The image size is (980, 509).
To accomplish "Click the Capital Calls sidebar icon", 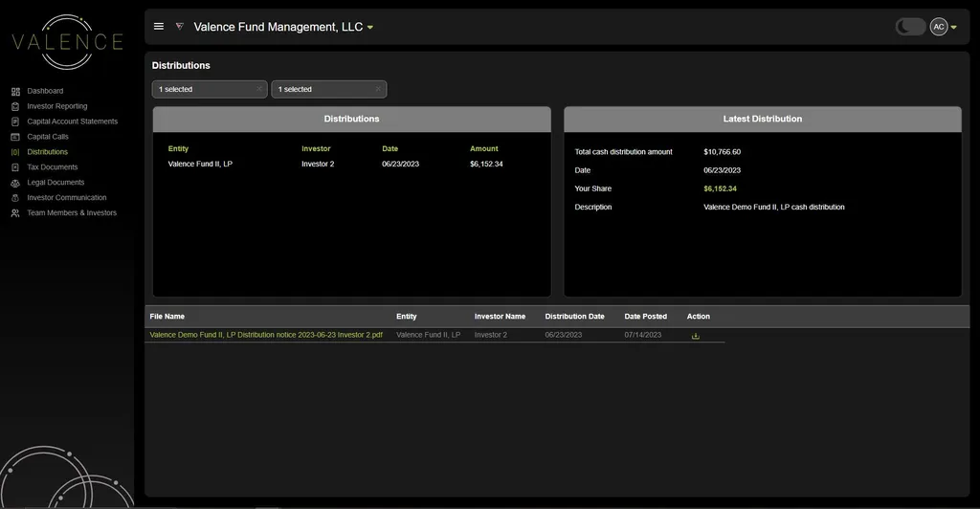I will 15,137.
